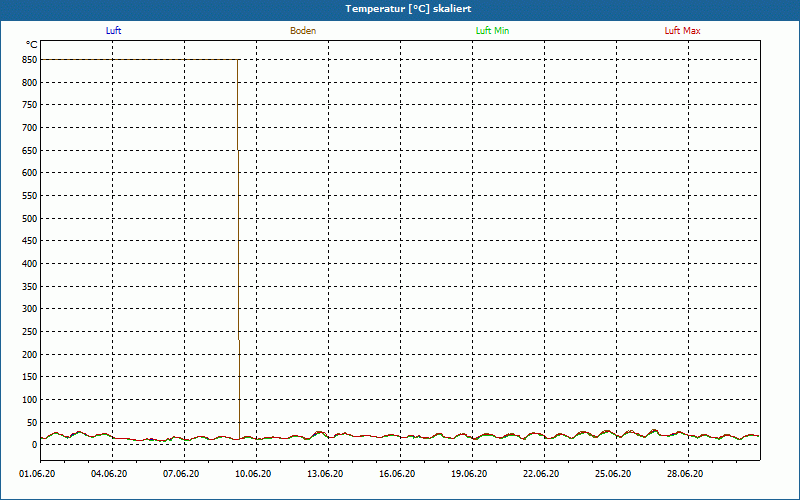Click the 600 value on the y-axis
Viewport: 800px width, 500px height.
point(30,173)
